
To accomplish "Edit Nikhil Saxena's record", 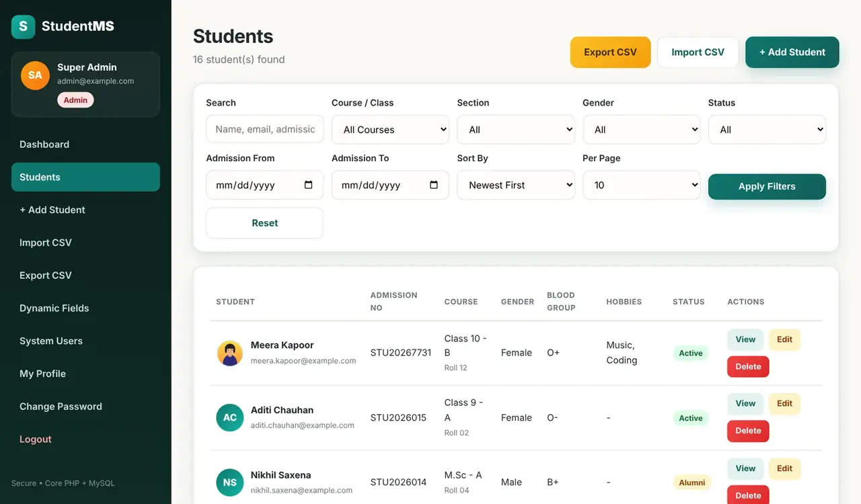I will (x=784, y=469).
